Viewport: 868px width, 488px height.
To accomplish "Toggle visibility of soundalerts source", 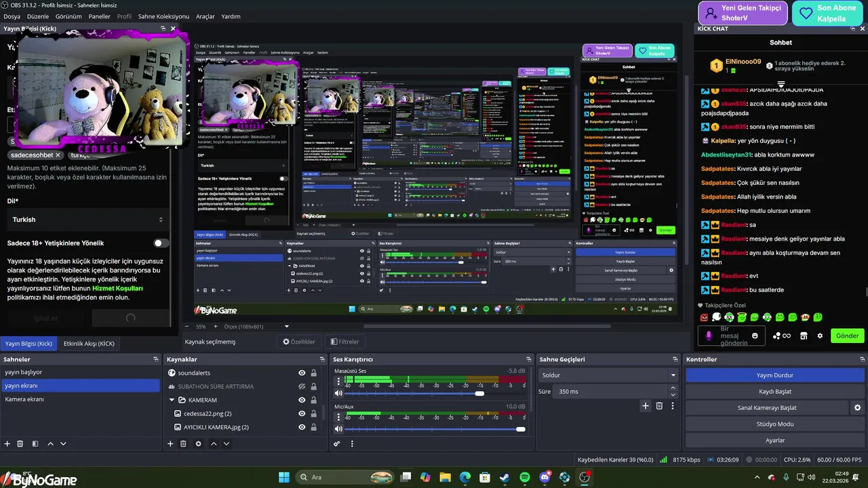I will [302, 373].
